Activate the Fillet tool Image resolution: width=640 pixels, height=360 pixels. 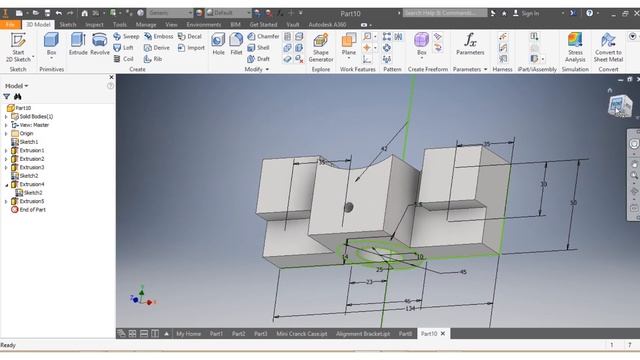click(x=236, y=44)
